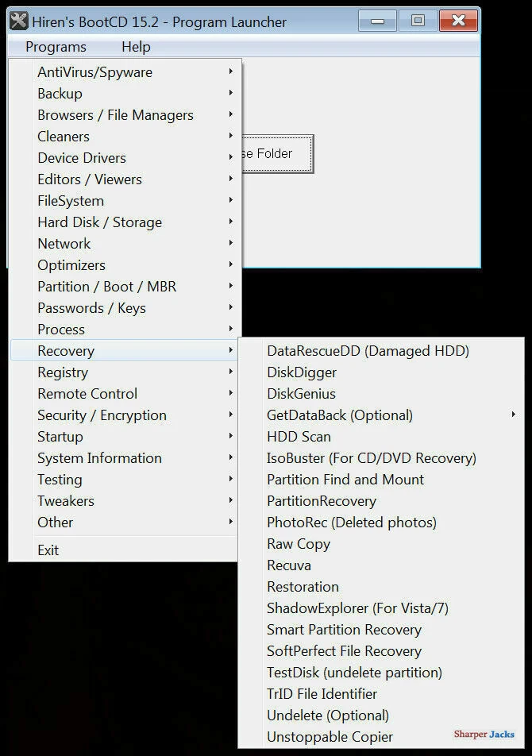Expand the GetDataBack (Optional) submenu
This screenshot has height=756, width=532.
[380, 415]
